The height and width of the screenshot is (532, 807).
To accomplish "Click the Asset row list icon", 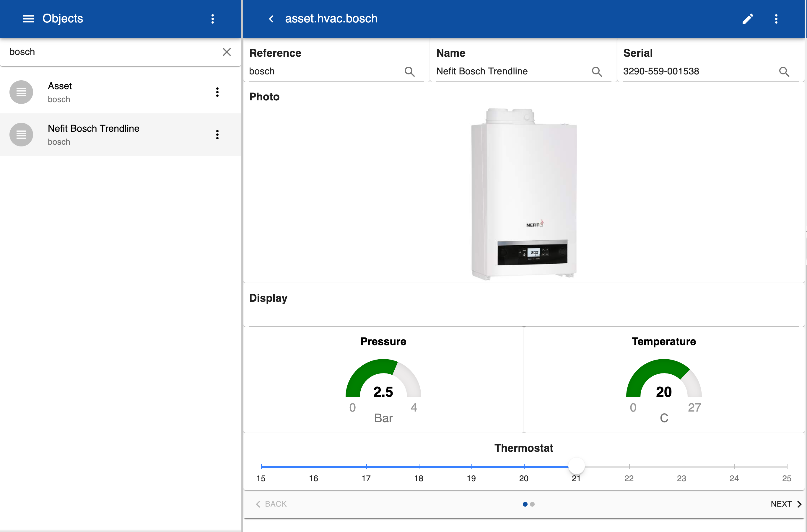I will coord(21,92).
